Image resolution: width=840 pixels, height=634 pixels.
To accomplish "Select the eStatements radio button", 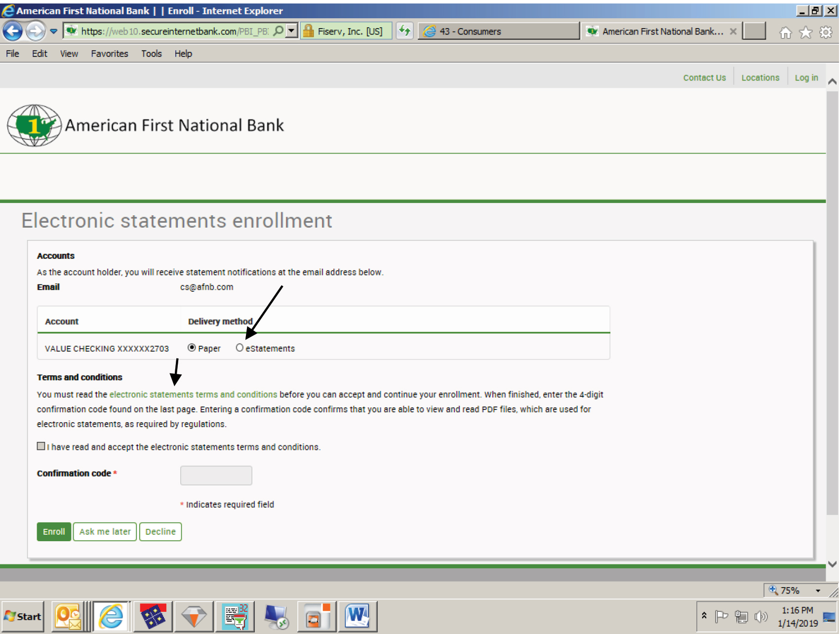I will 240,348.
